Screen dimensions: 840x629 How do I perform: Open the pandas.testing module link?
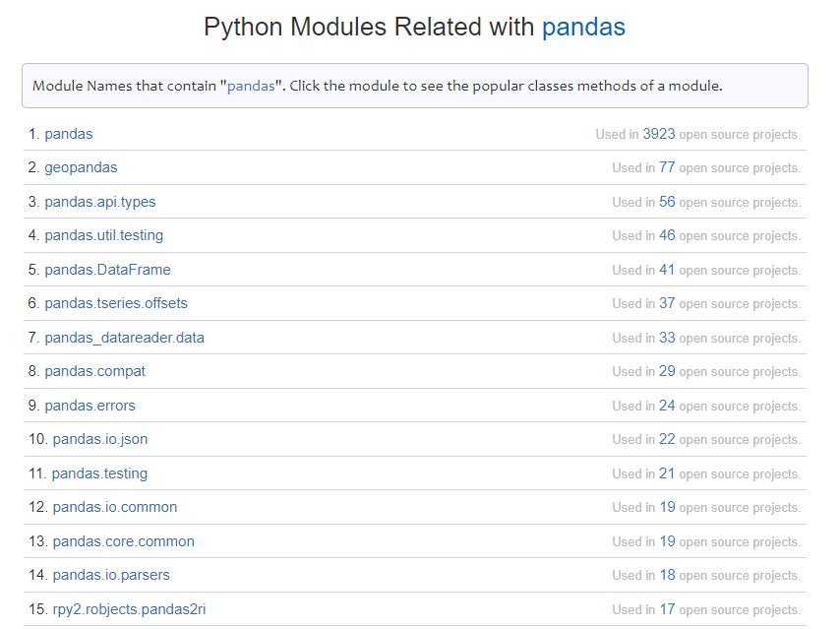point(99,473)
